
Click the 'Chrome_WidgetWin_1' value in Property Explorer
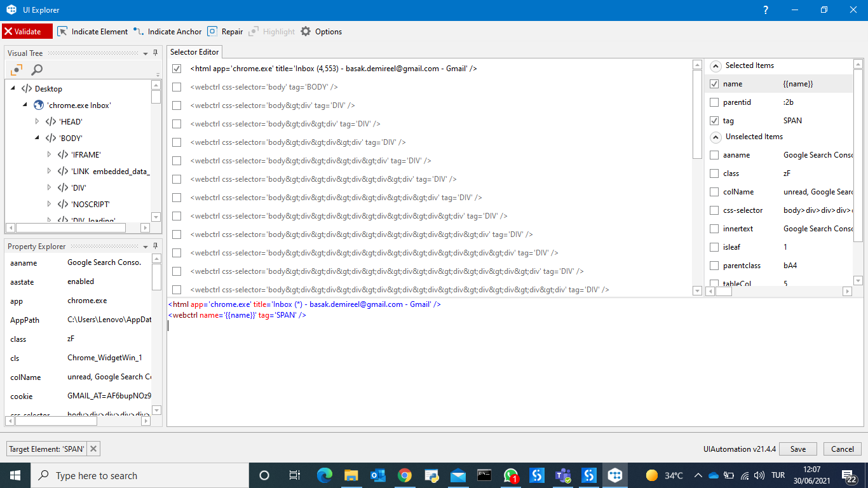coord(105,358)
